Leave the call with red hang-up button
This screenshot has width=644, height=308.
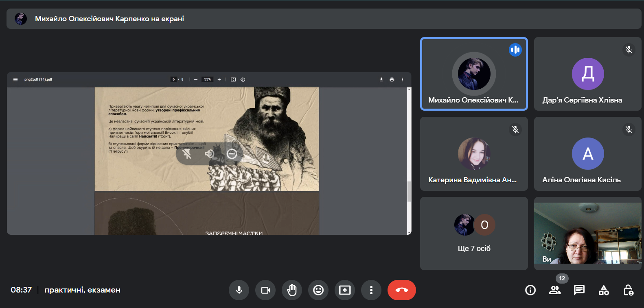[401, 290]
